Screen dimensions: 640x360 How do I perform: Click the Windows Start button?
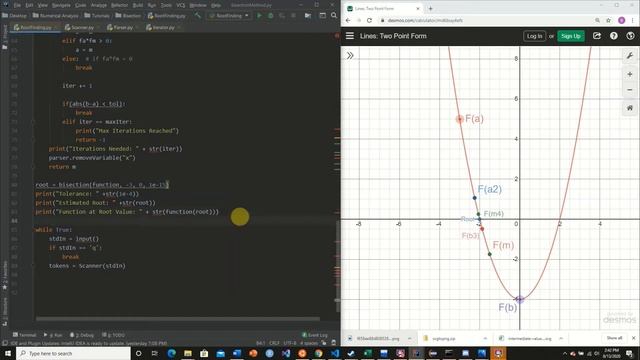click(x=8, y=353)
